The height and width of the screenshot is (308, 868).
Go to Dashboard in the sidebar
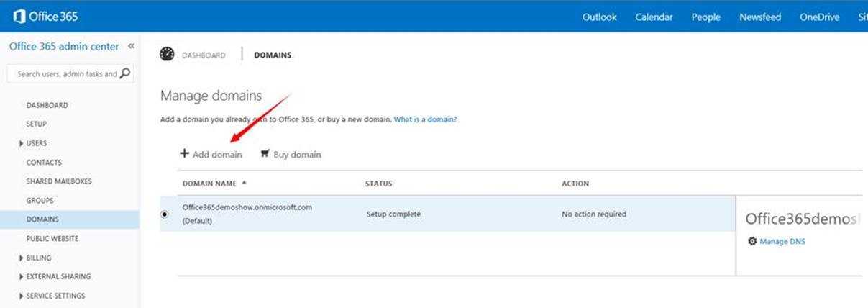[x=47, y=105]
